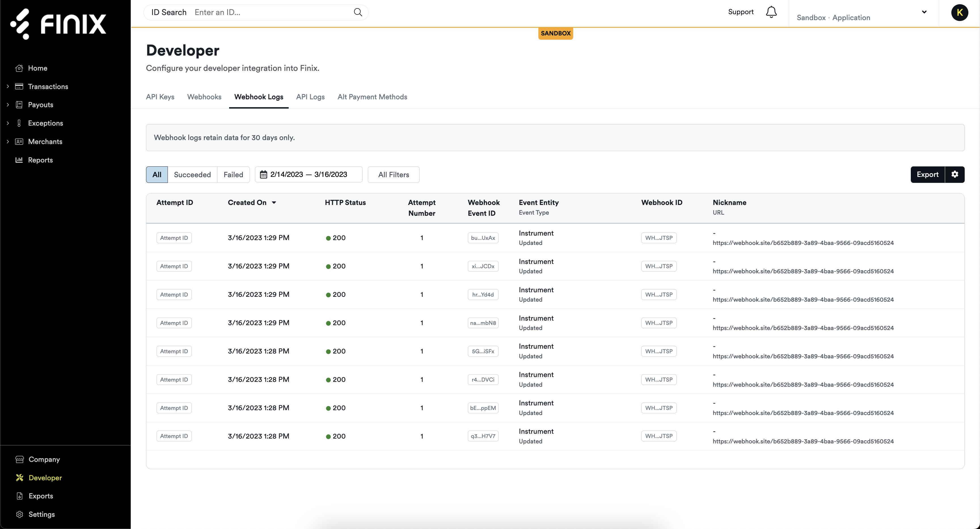Viewport: 980px width, 529px height.
Task: Expand the Exceptions menu chevron
Action: click(8, 123)
